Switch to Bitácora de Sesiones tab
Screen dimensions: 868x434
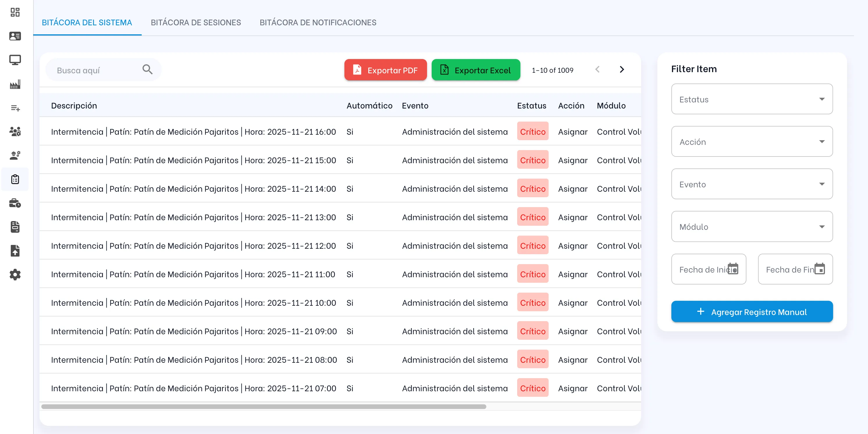(x=195, y=23)
